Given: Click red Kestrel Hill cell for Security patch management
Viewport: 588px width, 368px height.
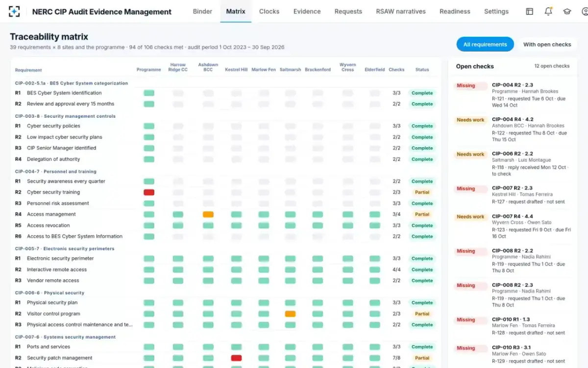Looking at the screenshot, I should (x=236, y=358).
